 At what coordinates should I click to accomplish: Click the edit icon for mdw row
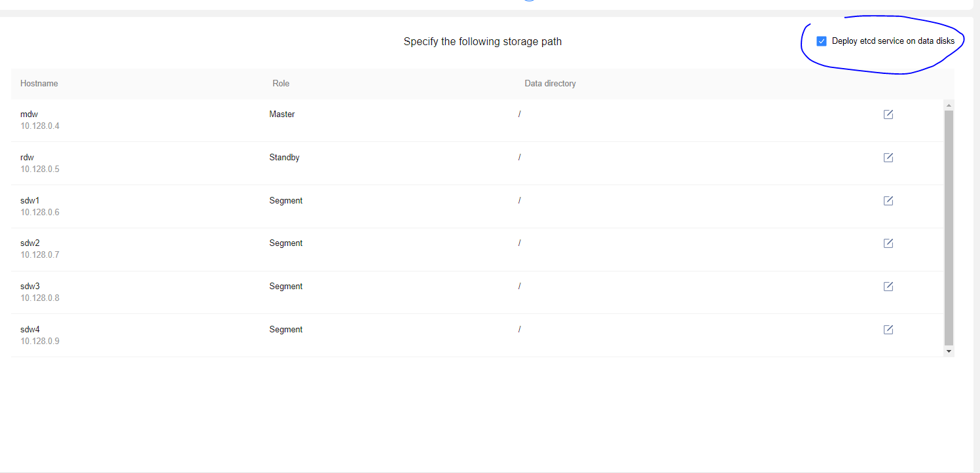point(888,114)
